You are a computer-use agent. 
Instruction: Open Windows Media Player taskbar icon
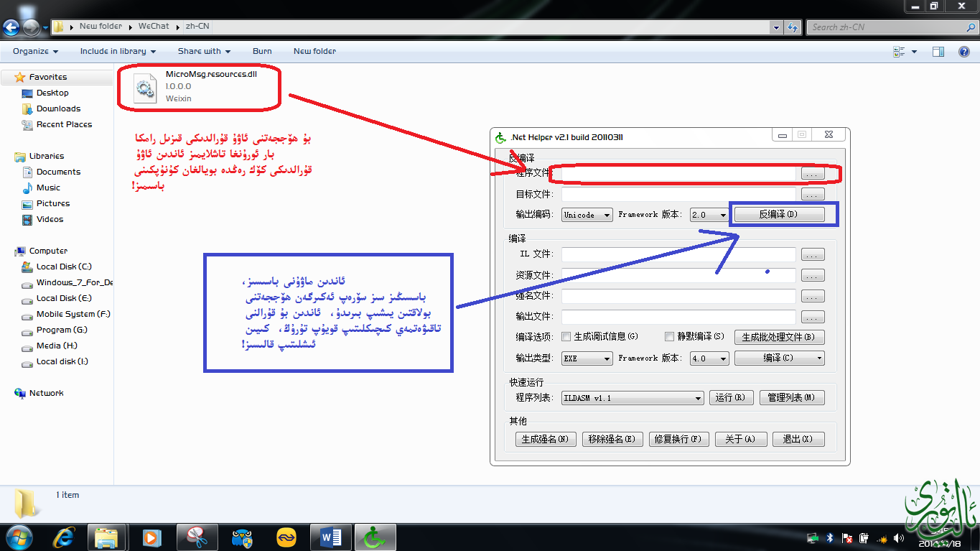[x=151, y=537]
